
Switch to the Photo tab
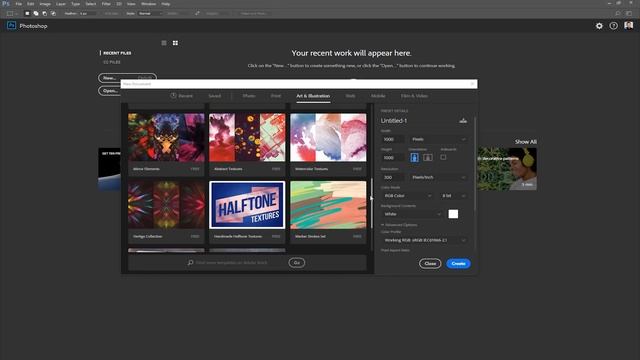point(249,96)
